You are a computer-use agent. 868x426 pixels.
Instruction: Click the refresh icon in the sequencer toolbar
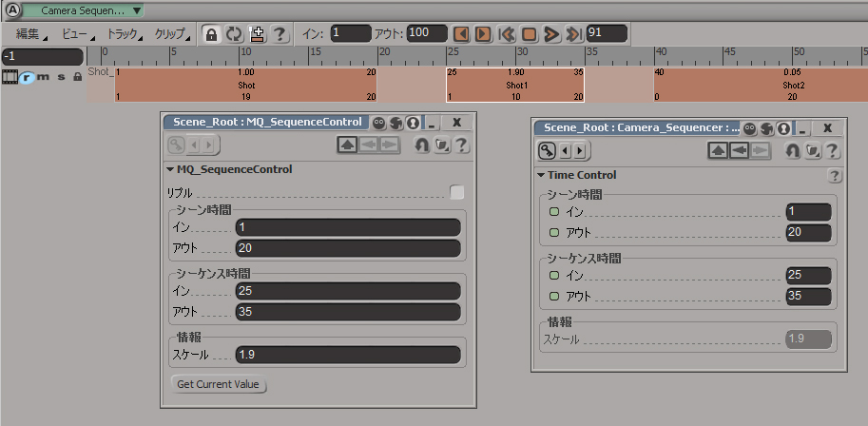pyautogui.click(x=233, y=33)
